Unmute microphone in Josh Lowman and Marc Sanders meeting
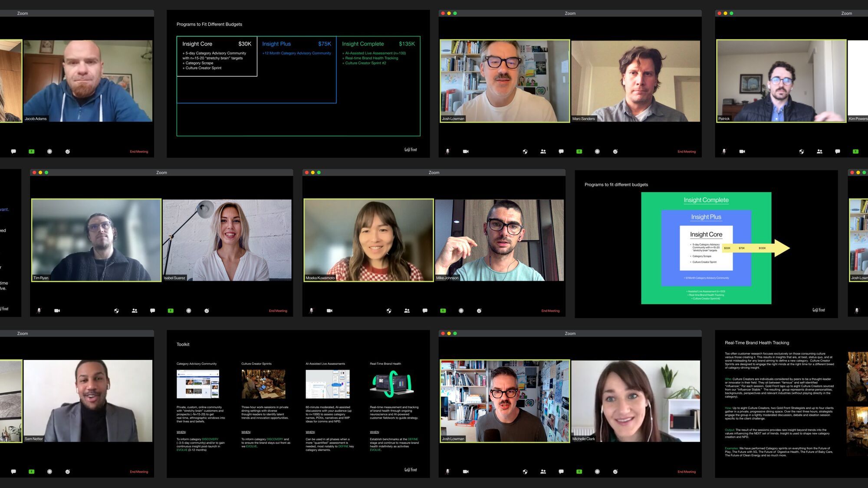 pyautogui.click(x=447, y=151)
